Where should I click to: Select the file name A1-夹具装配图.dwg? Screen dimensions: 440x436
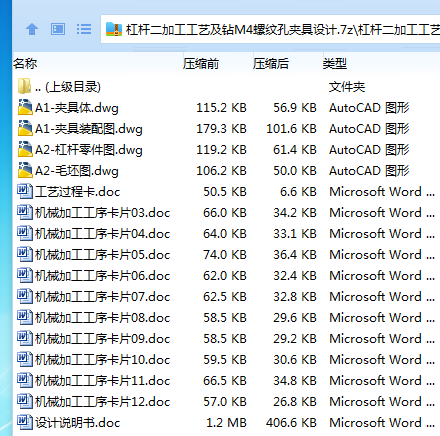pyautogui.click(x=89, y=129)
